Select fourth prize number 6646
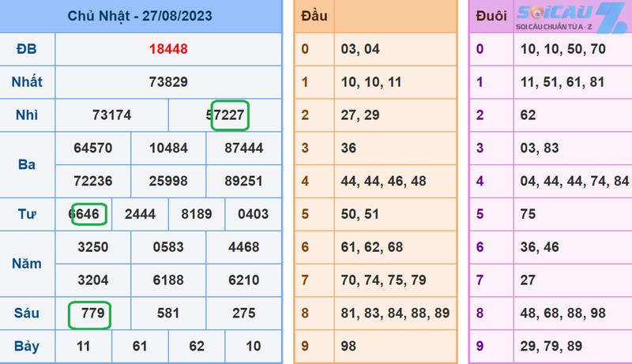 [x=84, y=214]
